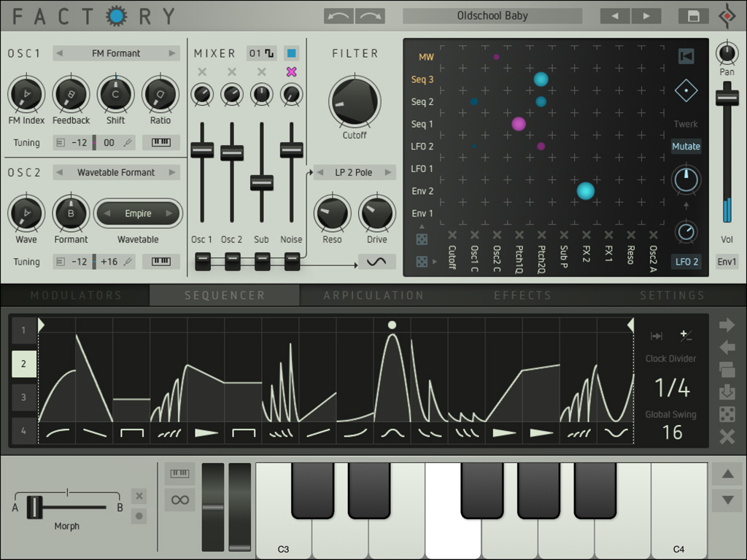Click the Sub mixer fader handle
747x560 pixels.
tap(262, 182)
